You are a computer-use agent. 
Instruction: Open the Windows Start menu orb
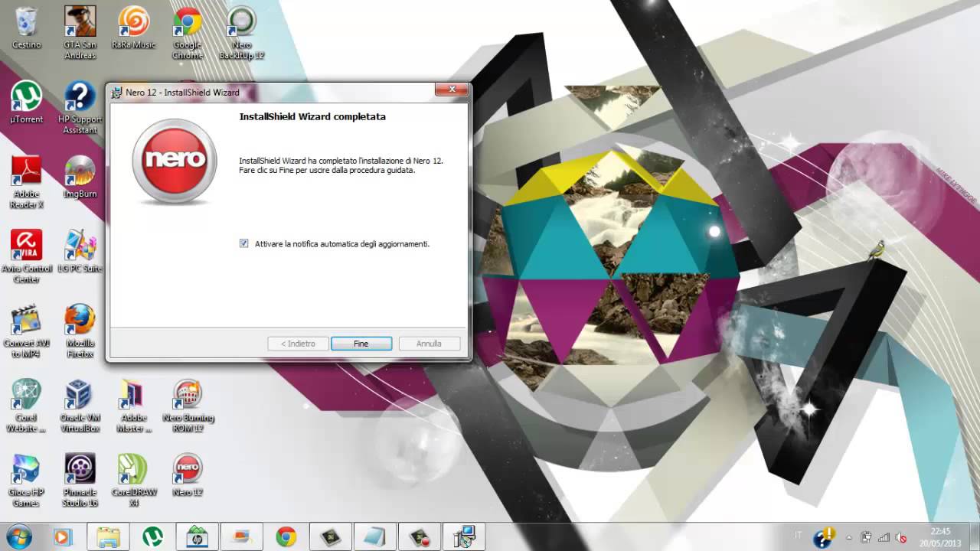tap(18, 536)
